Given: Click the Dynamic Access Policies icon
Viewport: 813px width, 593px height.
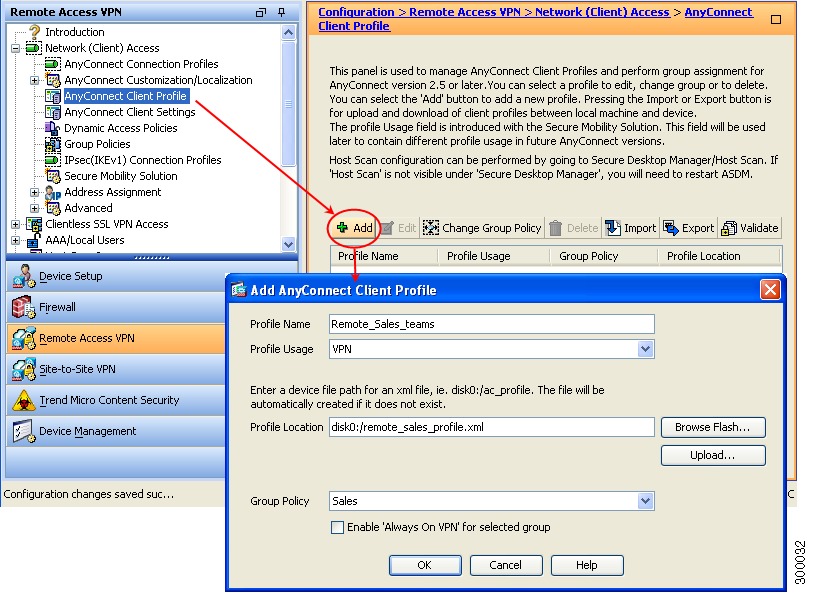Looking at the screenshot, I should tap(53, 128).
